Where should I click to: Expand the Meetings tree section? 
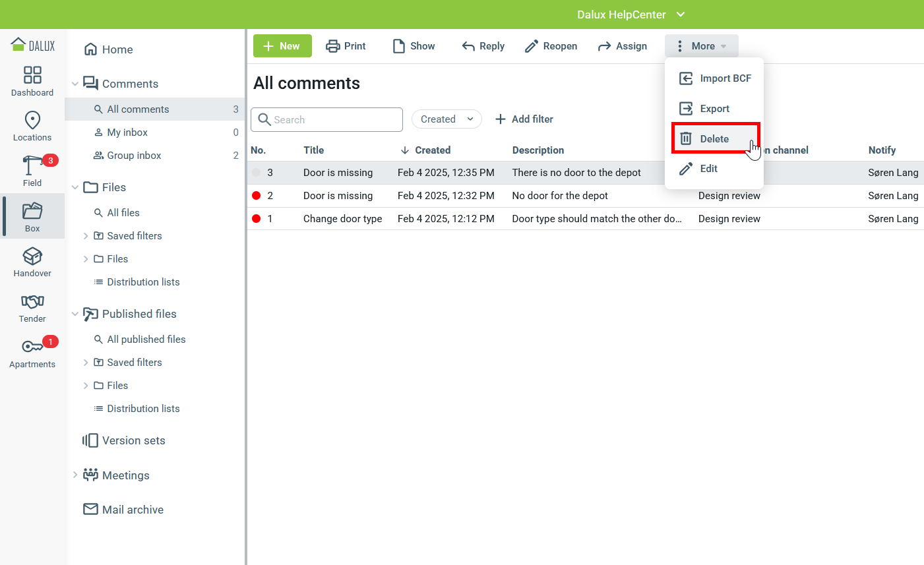click(75, 475)
